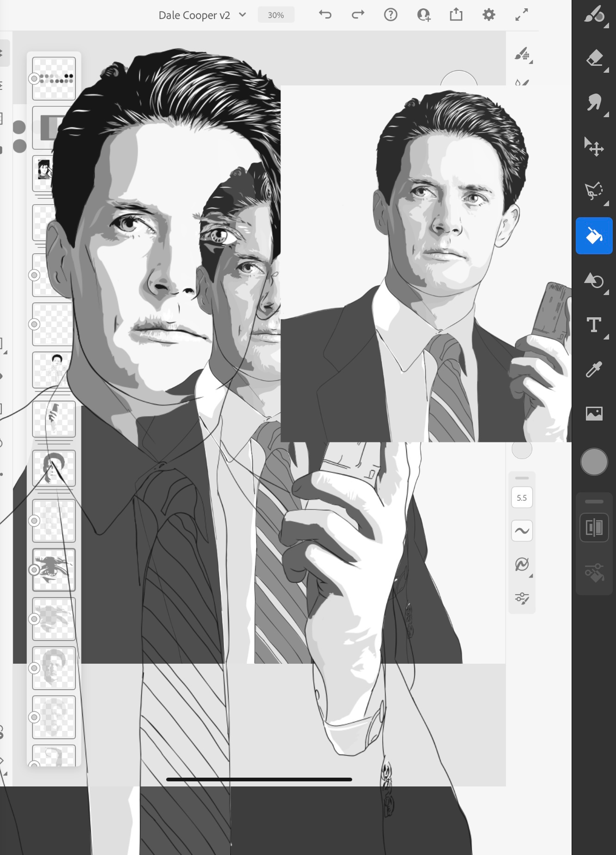Viewport: 616px width, 855px height.
Task: Toggle visibility of the color dots layer
Action: [34, 79]
